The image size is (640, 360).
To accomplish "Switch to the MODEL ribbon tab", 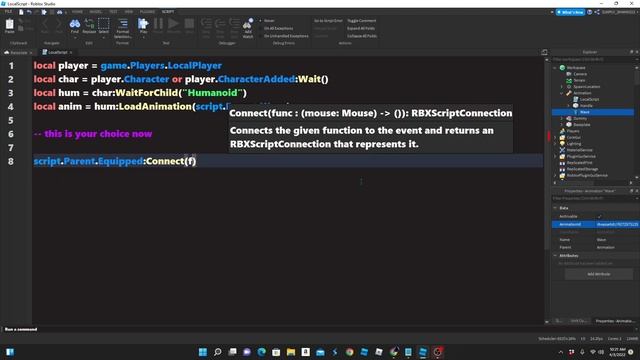I will (96, 12).
